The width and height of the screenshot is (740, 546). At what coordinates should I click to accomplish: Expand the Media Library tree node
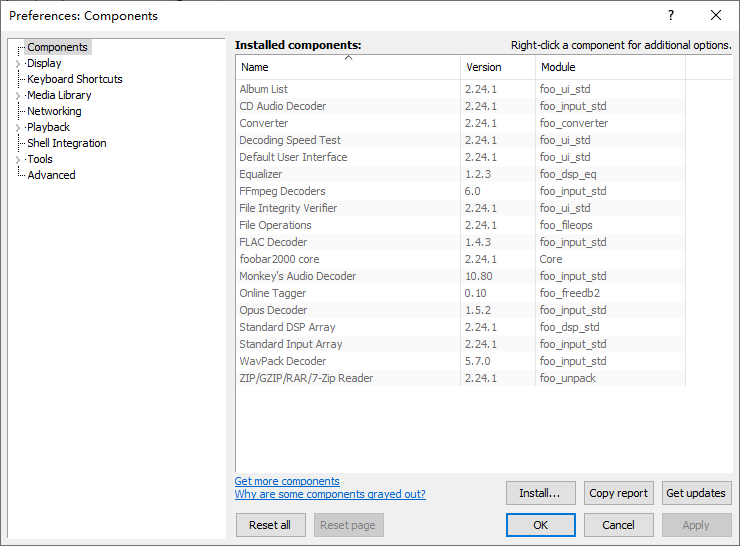coord(18,96)
